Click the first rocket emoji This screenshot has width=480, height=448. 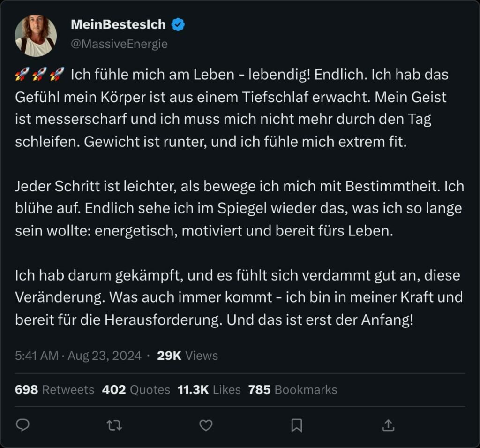[x=22, y=74]
